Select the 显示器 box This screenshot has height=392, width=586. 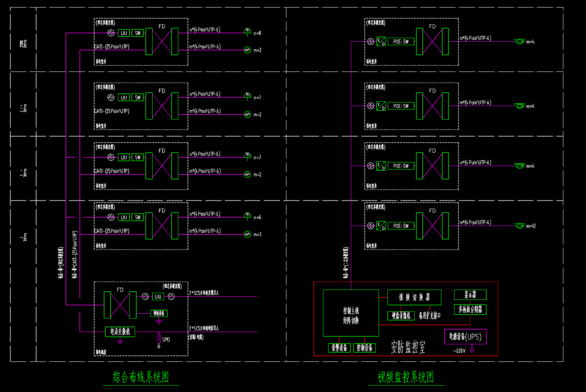470,295
